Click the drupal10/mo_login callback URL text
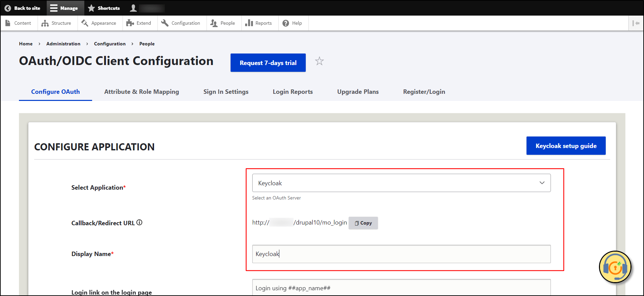 coord(300,223)
